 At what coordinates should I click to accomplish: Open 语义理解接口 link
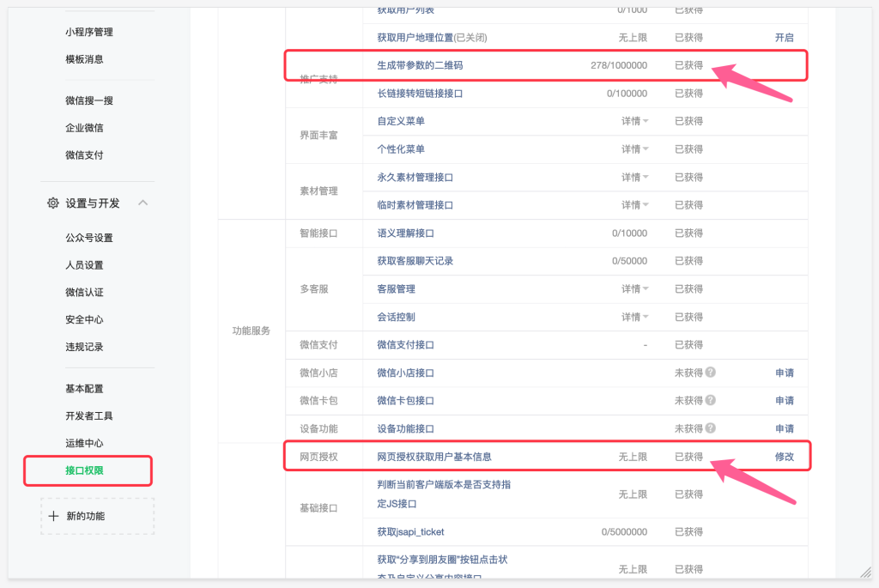point(405,233)
